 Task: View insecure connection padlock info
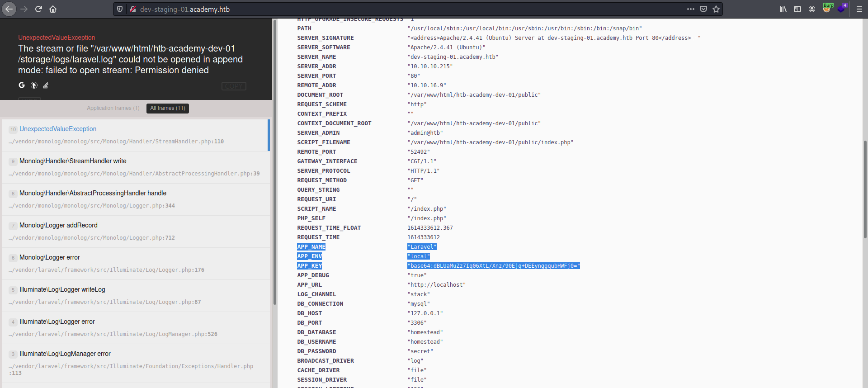(133, 9)
